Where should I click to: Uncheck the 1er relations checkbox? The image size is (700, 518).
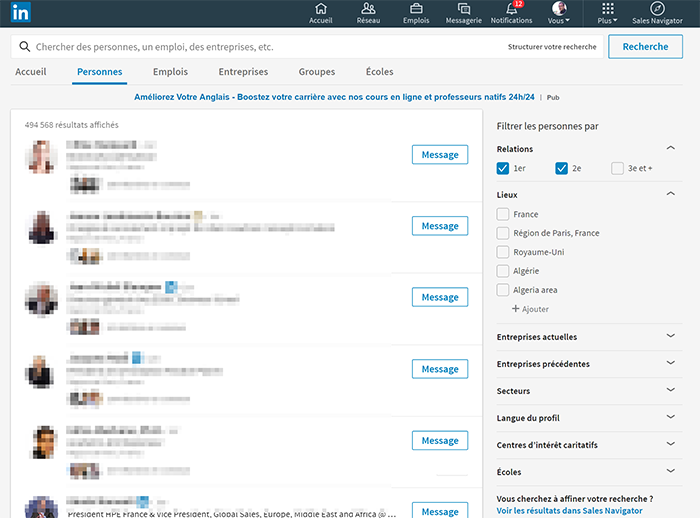pos(503,168)
